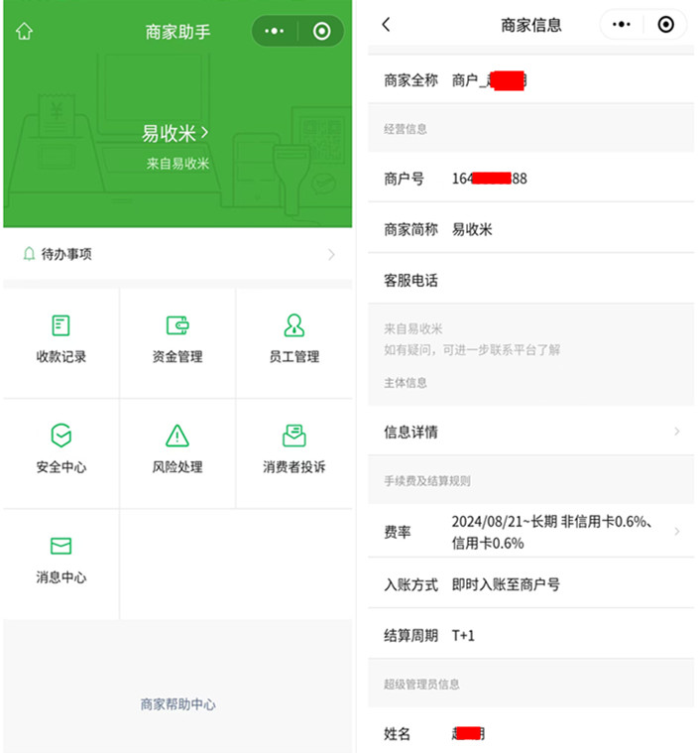Open 消息中心 envelope icon
The image size is (700, 753).
click(x=61, y=546)
